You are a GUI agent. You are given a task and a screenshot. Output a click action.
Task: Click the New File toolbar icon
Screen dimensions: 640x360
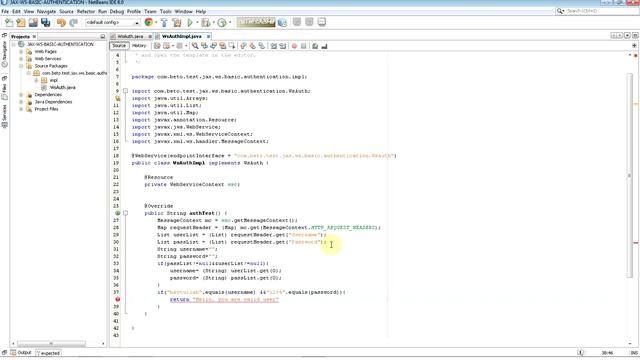[x=9, y=22]
